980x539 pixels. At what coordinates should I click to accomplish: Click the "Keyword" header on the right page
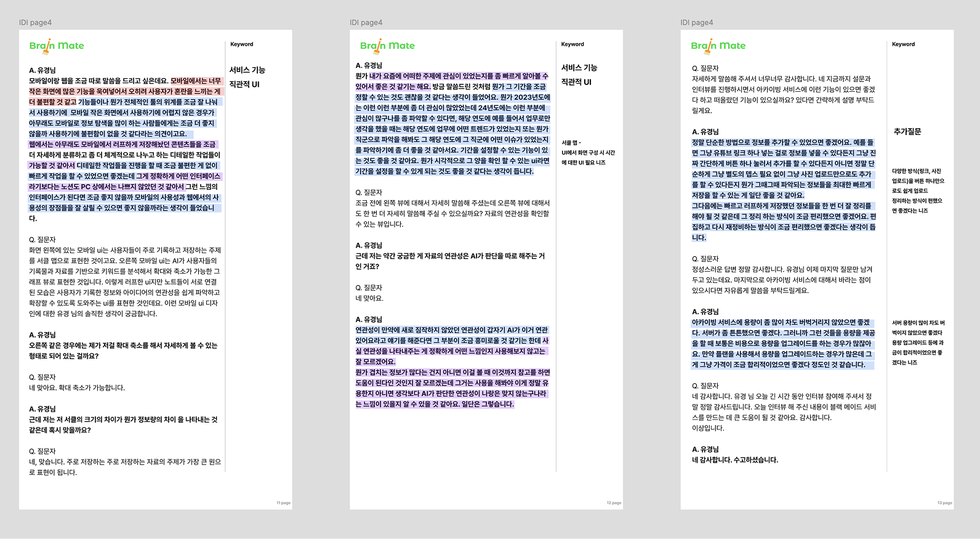[x=903, y=44]
